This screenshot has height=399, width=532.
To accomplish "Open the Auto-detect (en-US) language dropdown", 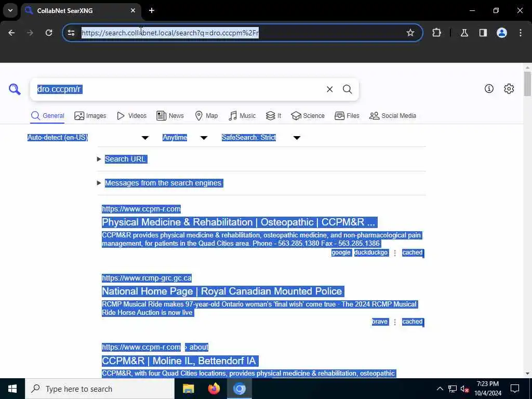I will pyautogui.click(x=88, y=137).
